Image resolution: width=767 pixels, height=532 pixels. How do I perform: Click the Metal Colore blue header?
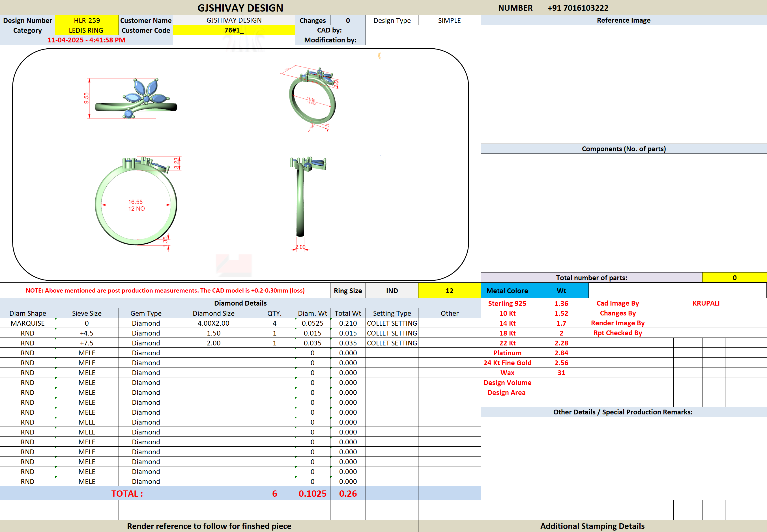pyautogui.click(x=507, y=291)
